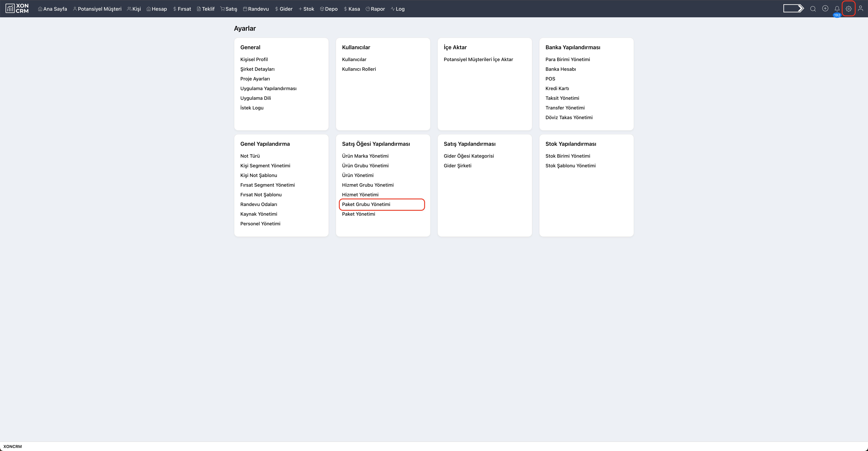The height and width of the screenshot is (451, 868).
Task: Open the Randevu menu
Action: point(256,9)
